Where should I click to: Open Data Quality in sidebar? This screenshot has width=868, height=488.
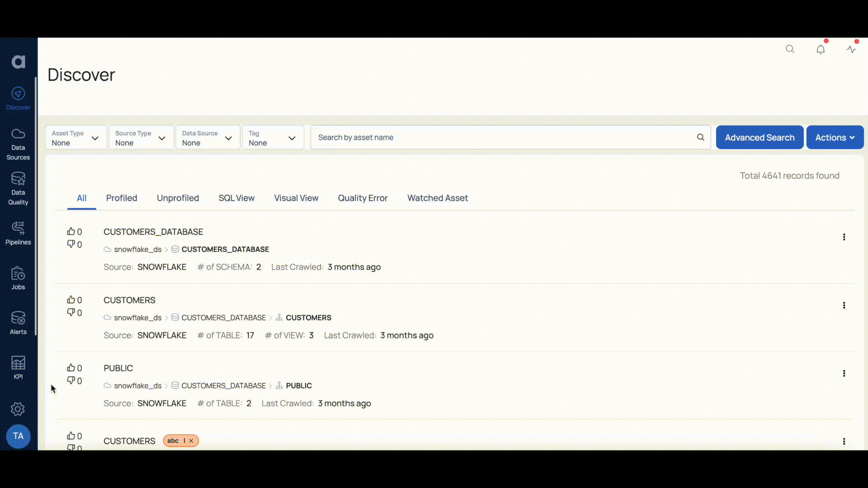[x=18, y=189]
